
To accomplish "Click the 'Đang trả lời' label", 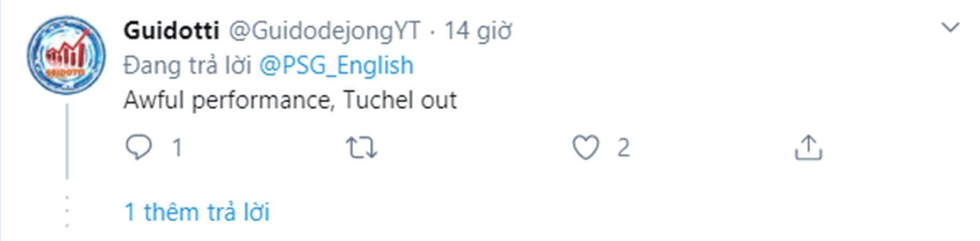I will click(x=187, y=66).
